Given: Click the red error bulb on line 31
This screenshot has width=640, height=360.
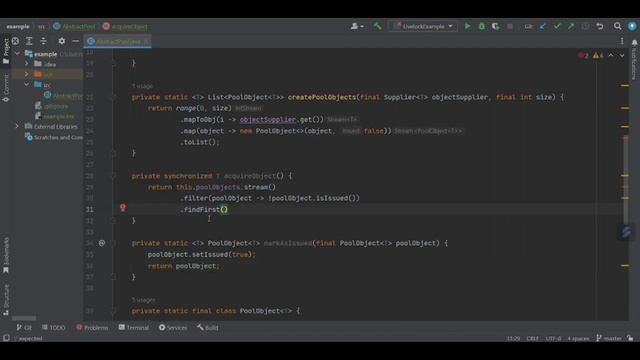Looking at the screenshot, I should coord(123,208).
